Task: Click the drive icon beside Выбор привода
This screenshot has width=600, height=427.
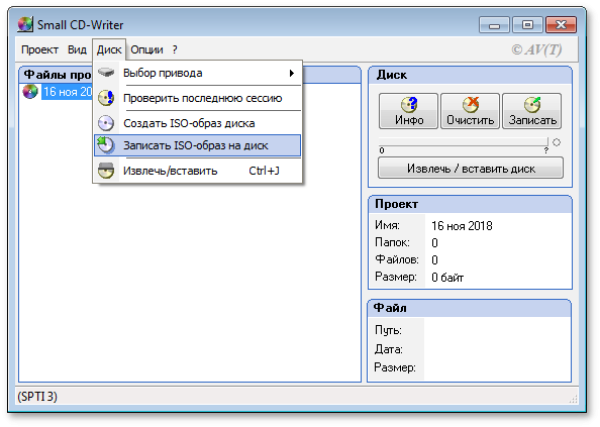Action: click(106, 72)
